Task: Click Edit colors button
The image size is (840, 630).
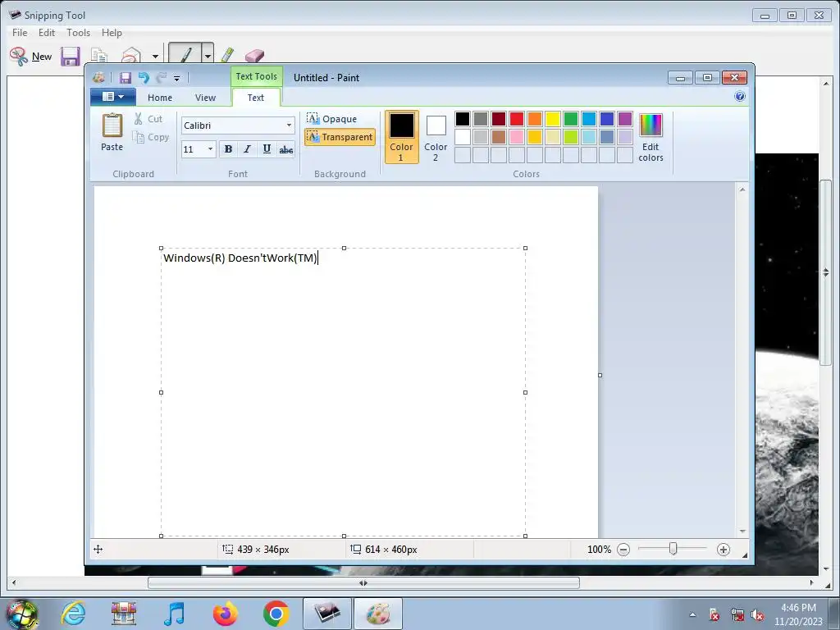Action: click(x=651, y=137)
